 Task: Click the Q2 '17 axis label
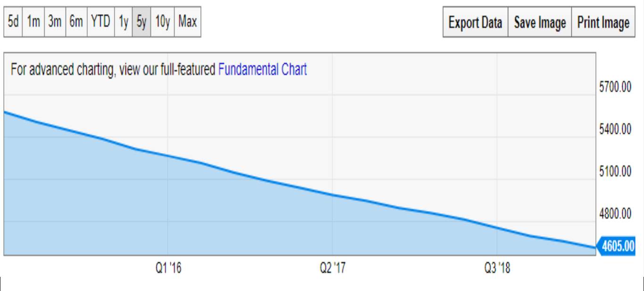tap(332, 268)
